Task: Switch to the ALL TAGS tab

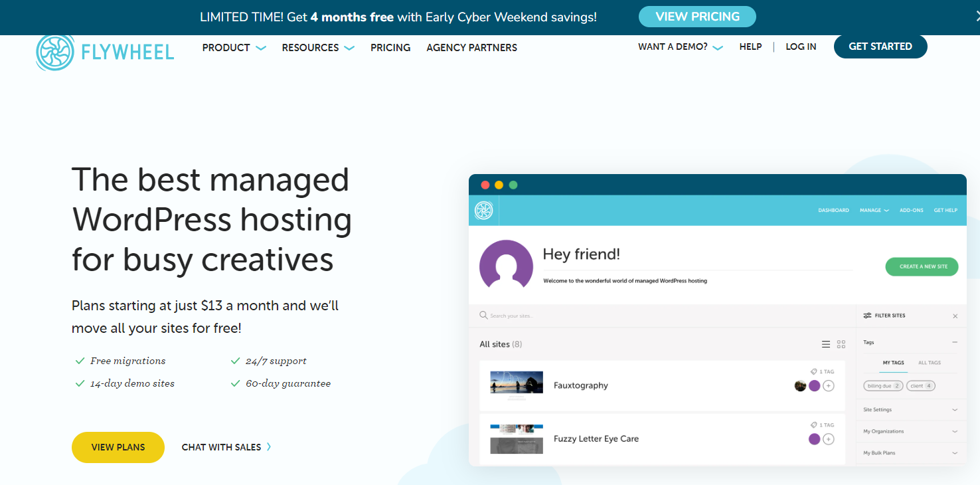Action: [x=930, y=363]
